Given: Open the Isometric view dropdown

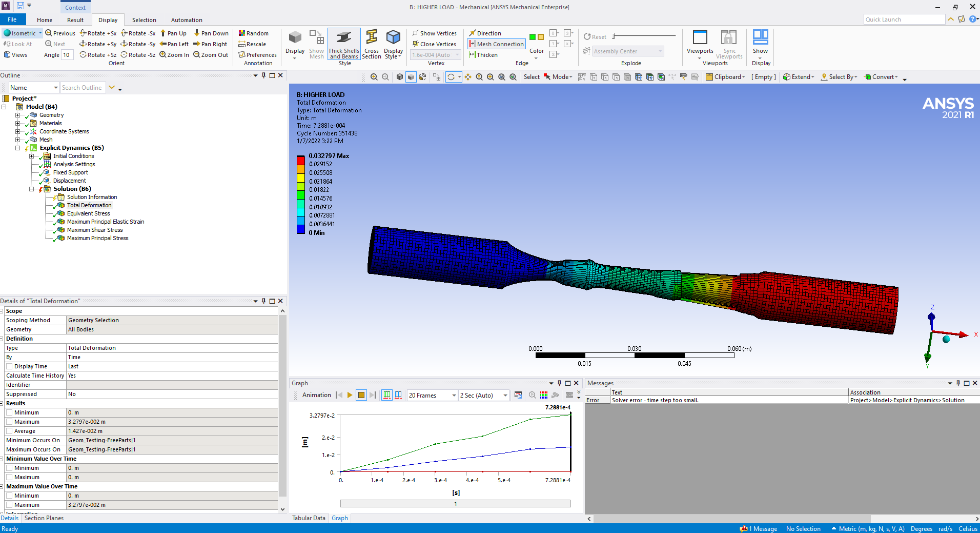Looking at the screenshot, I should point(40,33).
